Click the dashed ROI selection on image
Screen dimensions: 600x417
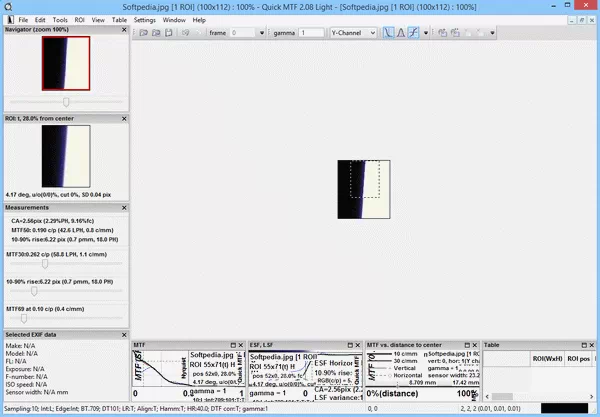(x=365, y=179)
